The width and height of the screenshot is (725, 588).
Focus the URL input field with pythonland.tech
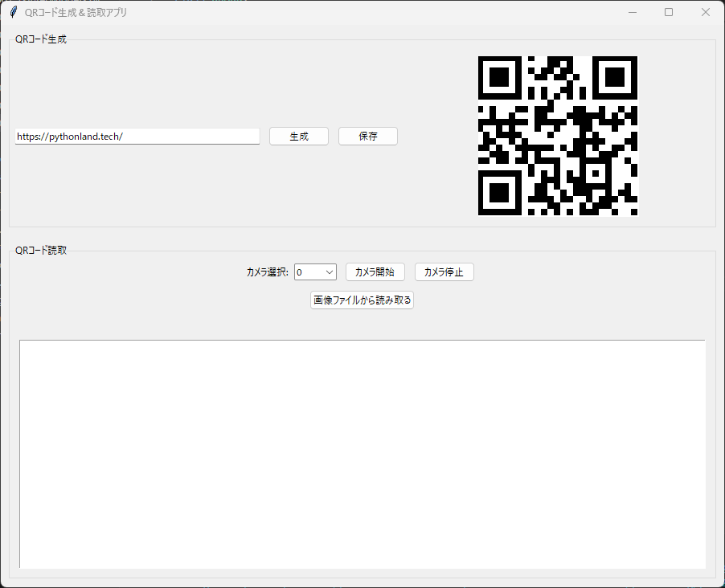[x=137, y=137]
